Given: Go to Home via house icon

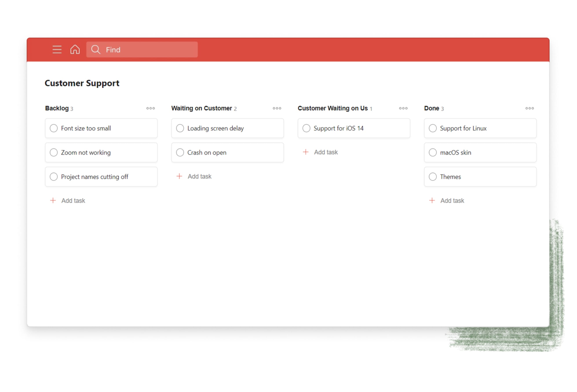Looking at the screenshot, I should tap(75, 49).
